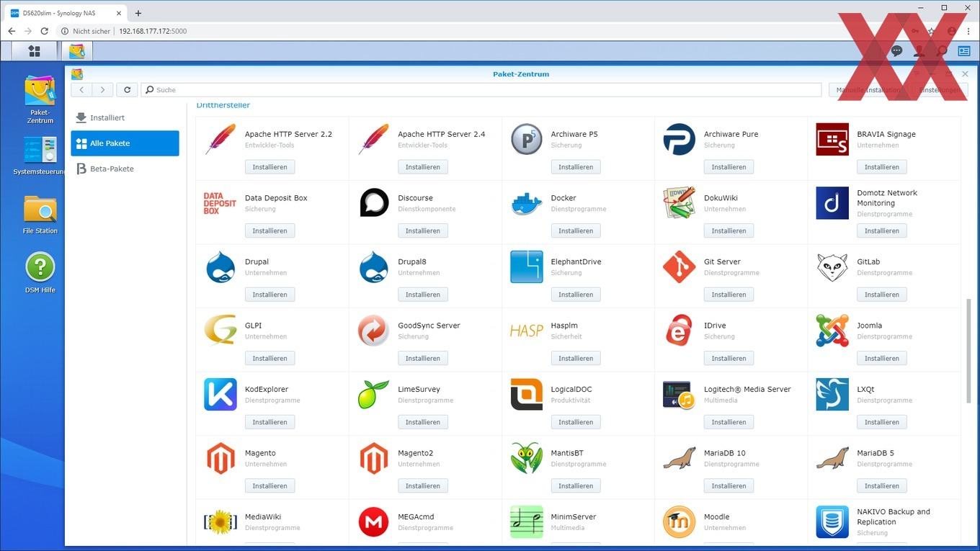Install the Joomla package

pyautogui.click(x=882, y=359)
